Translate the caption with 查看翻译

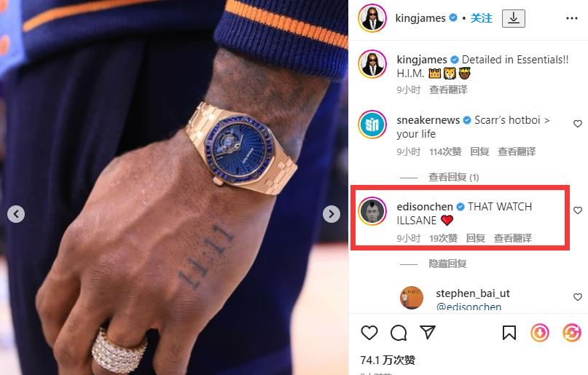448,90
